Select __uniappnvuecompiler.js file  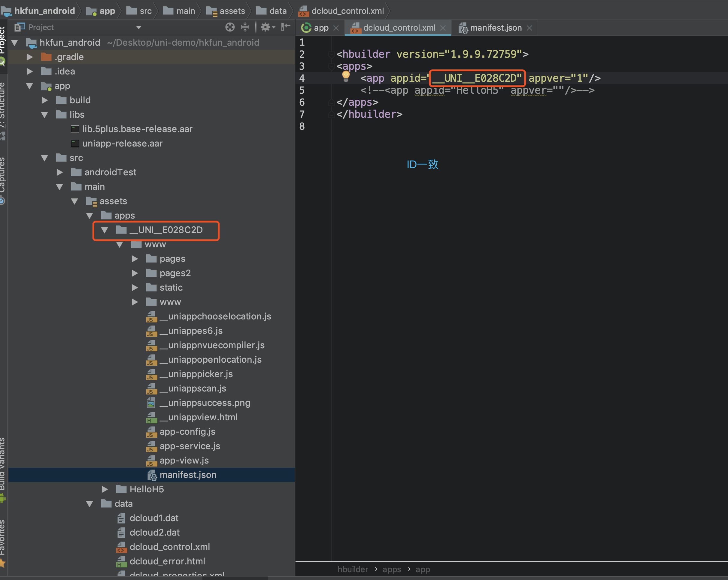click(x=205, y=345)
